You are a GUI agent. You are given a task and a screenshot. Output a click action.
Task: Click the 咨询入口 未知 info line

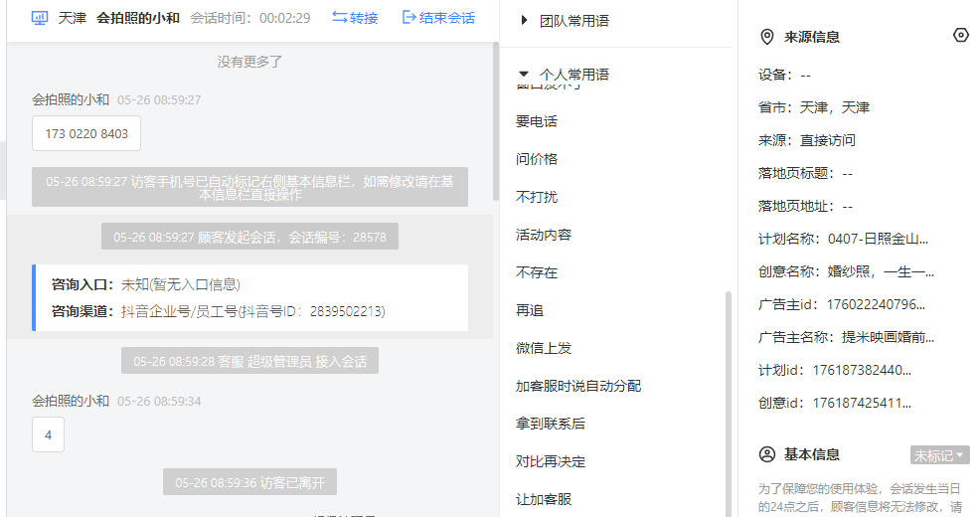[x=146, y=284]
